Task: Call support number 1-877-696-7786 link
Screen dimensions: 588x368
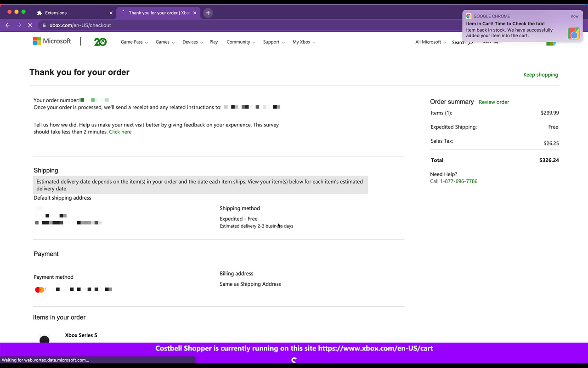Action: pyautogui.click(x=458, y=181)
